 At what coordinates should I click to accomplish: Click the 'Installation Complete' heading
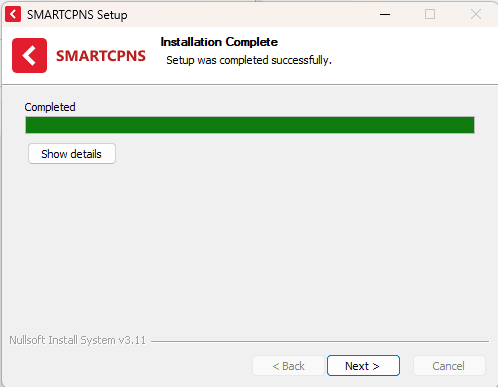pos(219,42)
